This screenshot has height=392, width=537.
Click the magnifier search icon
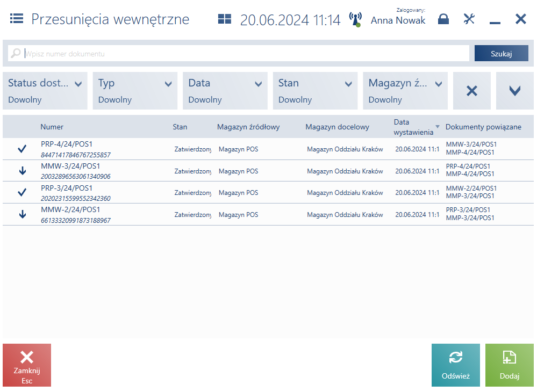click(x=16, y=53)
